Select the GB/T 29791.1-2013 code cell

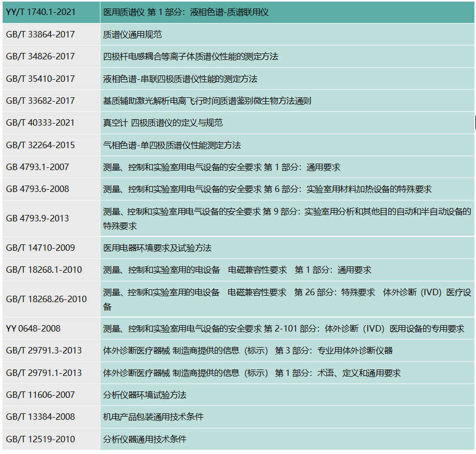click(x=44, y=373)
